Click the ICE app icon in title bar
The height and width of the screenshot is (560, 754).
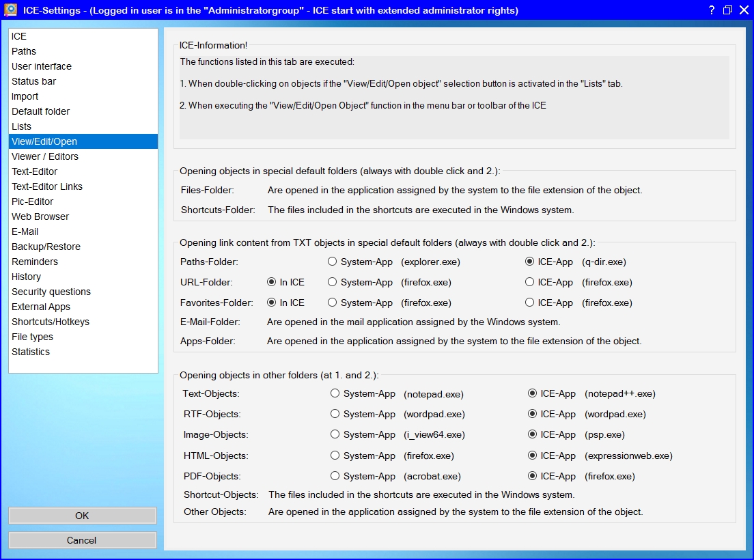[x=11, y=10]
